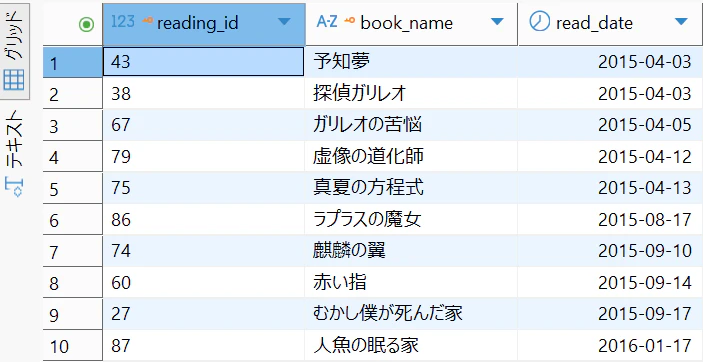The width and height of the screenshot is (703, 362).
Task: Click the green record-mode circle icon
Action: pos(86,24)
